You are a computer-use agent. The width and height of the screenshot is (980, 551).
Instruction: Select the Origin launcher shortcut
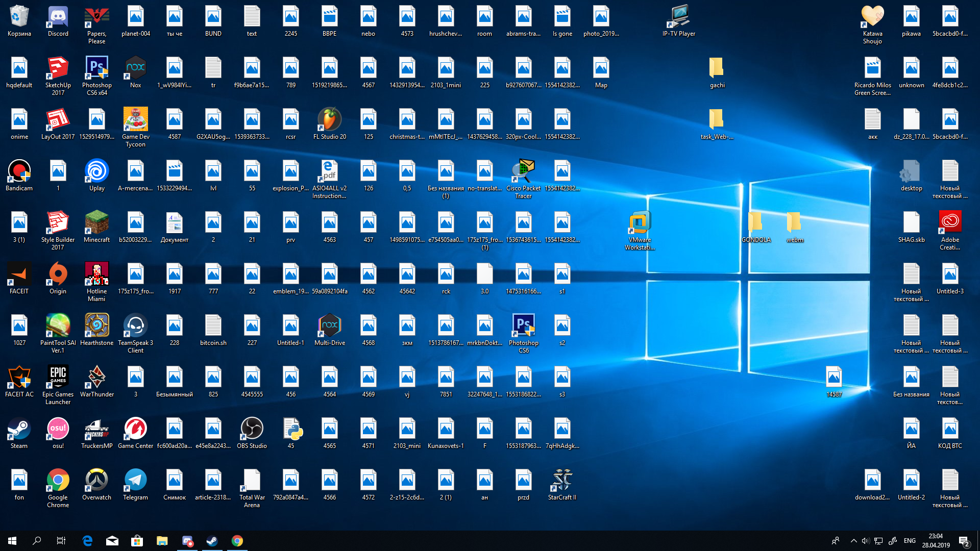click(x=58, y=279)
